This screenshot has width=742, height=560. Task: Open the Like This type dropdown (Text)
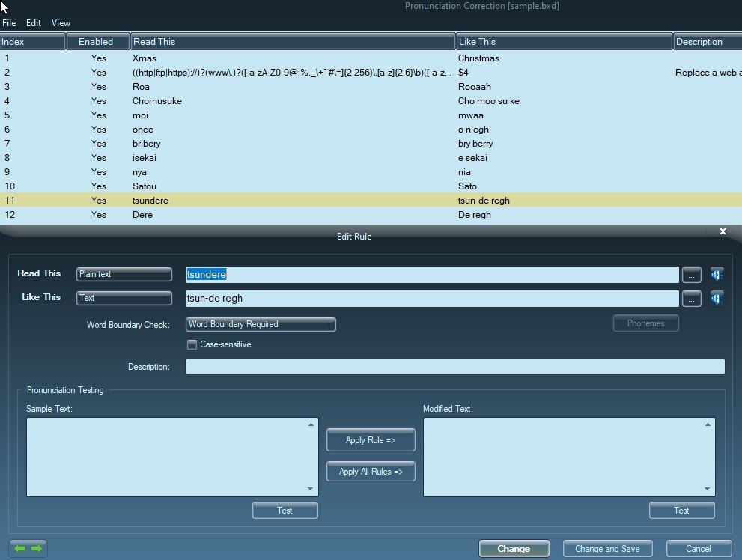pos(124,298)
